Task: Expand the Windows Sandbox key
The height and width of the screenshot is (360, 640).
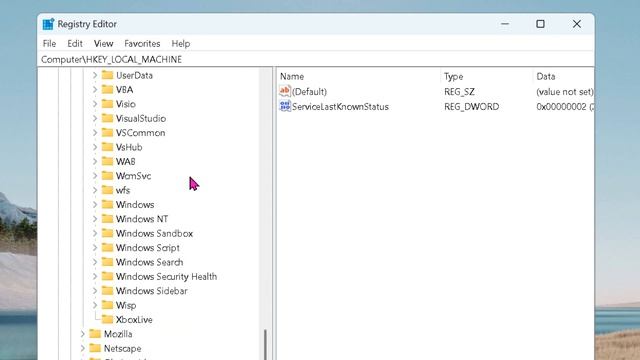Action: pos(95,233)
